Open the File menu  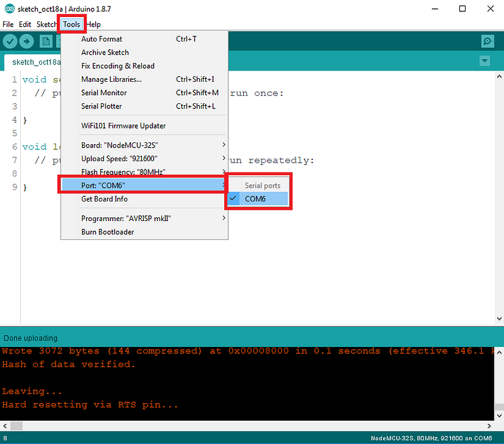(8, 25)
